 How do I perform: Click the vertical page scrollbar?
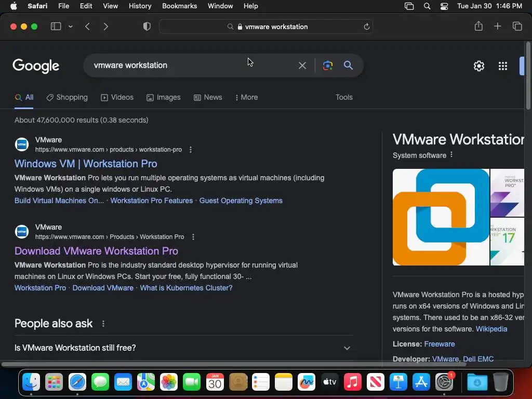click(528, 76)
